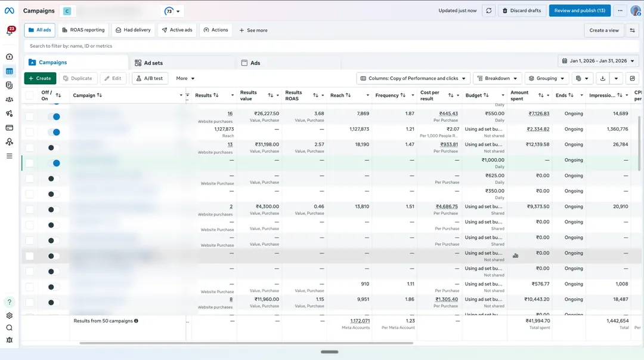This screenshot has height=360, width=644.
Task: Click Discard drafts button
Action: 522,11
